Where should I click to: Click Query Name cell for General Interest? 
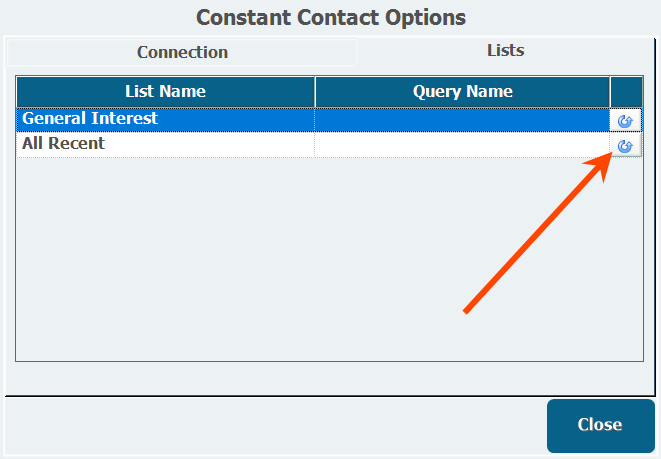(462, 119)
